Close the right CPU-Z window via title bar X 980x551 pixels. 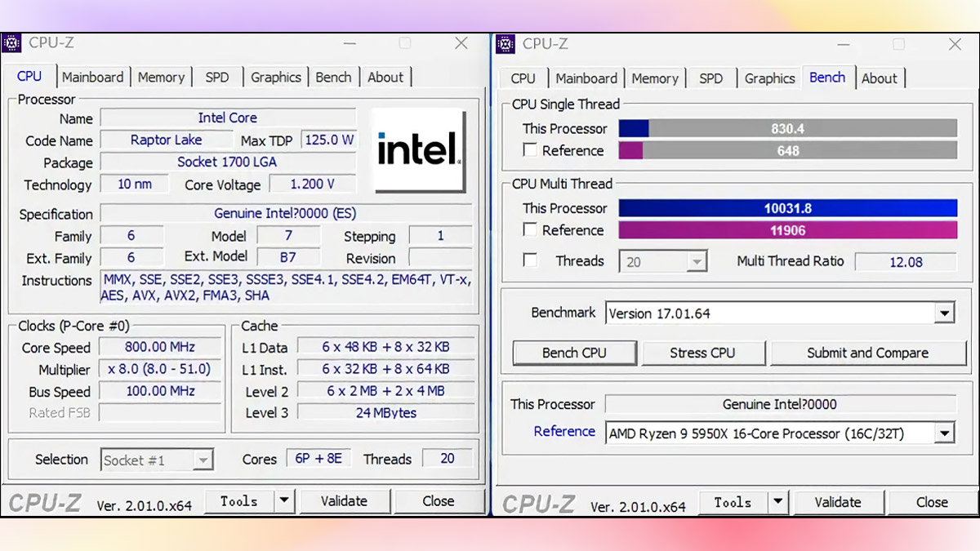tap(955, 43)
